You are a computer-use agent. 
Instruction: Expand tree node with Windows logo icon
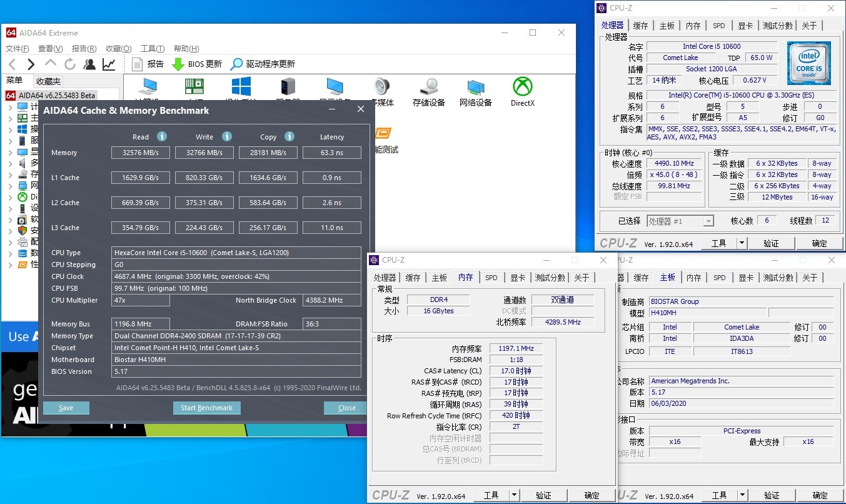(10, 129)
